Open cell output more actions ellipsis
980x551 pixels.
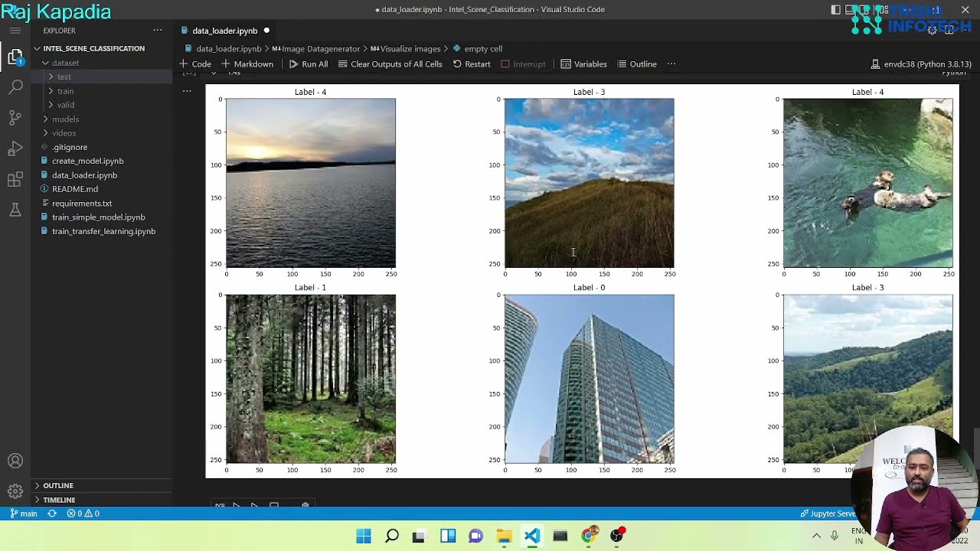(187, 91)
